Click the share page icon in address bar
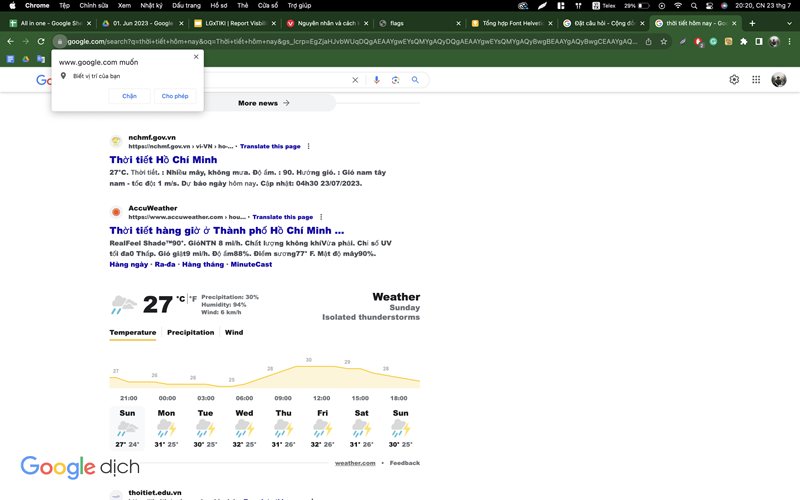This screenshot has height=500, width=800. [x=648, y=41]
